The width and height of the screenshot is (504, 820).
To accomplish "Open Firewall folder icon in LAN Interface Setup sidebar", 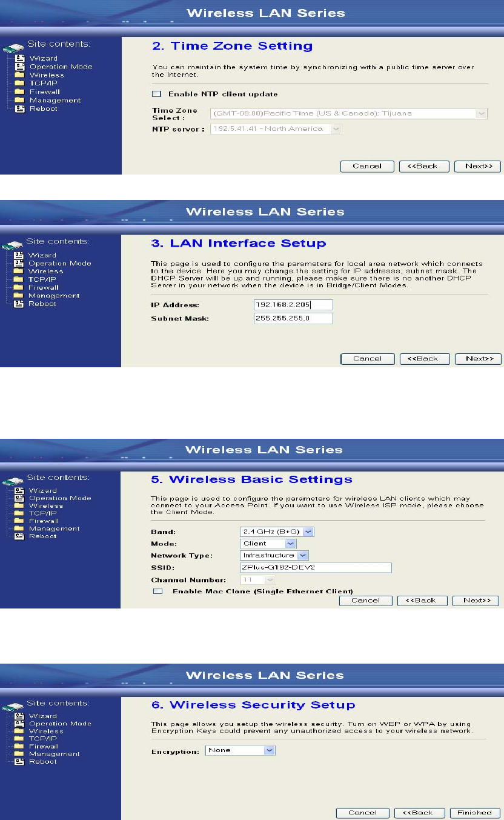I will point(19,287).
